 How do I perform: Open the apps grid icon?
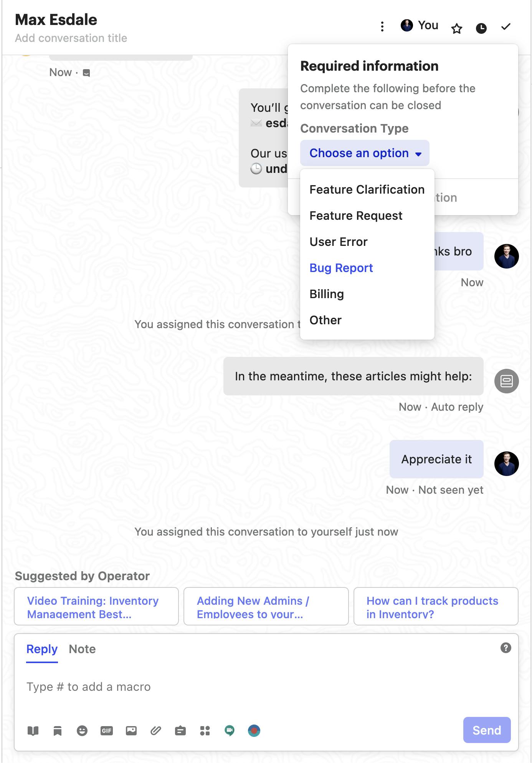[205, 730]
